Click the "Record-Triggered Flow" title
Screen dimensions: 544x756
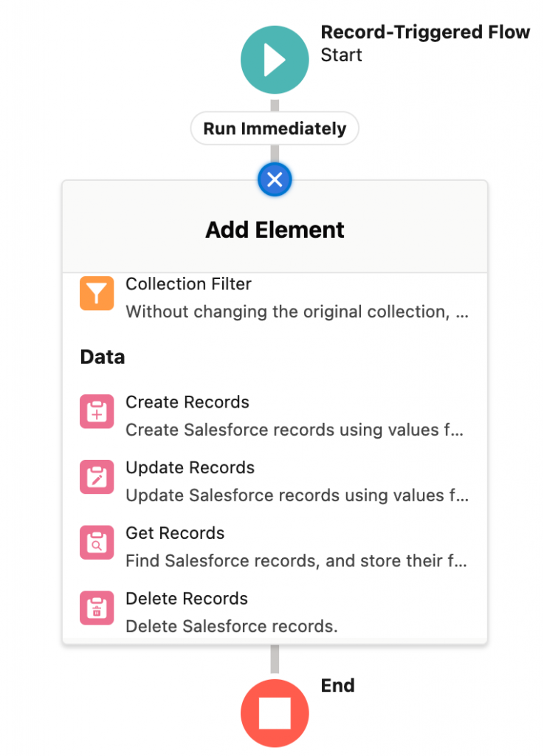point(425,32)
